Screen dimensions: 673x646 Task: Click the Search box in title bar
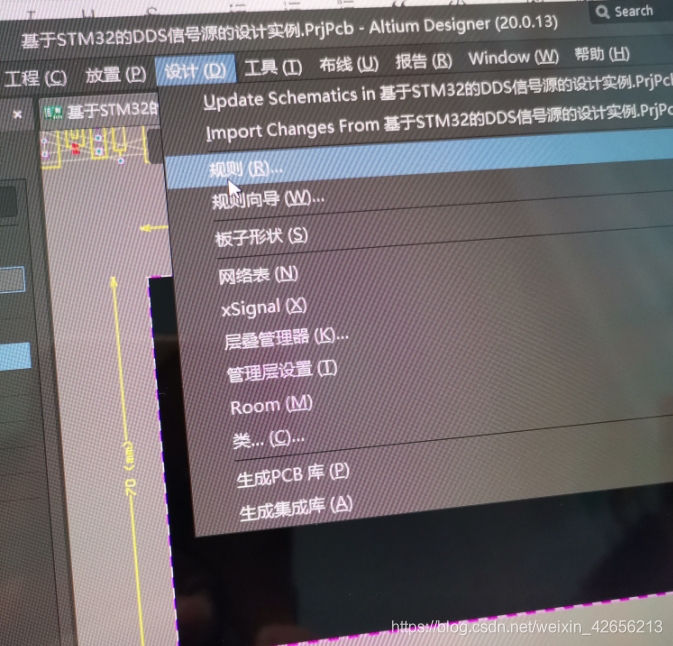click(x=631, y=11)
